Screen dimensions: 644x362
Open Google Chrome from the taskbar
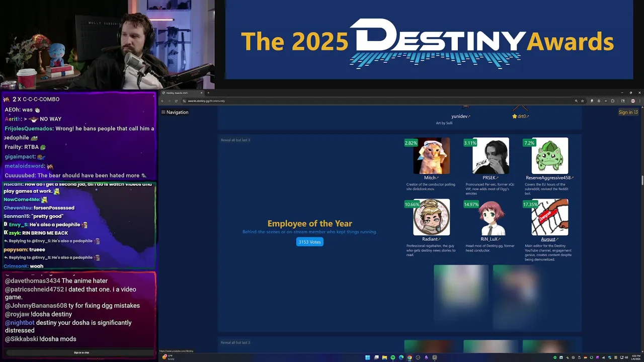coord(410,357)
